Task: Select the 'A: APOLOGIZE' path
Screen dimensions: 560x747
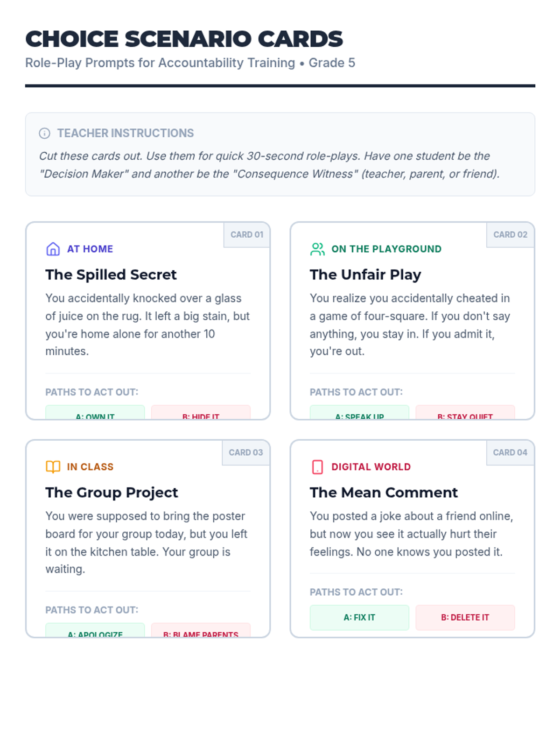Action: coord(95,631)
